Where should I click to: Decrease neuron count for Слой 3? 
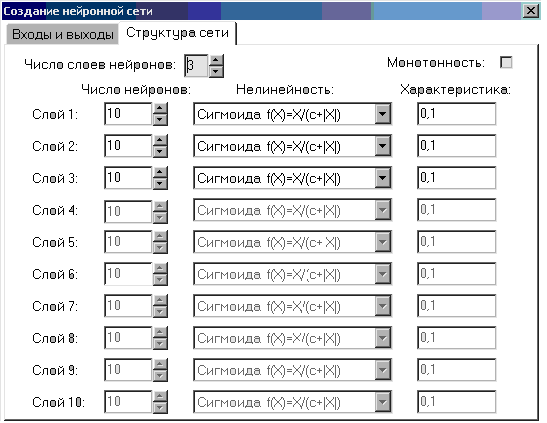[160, 183]
